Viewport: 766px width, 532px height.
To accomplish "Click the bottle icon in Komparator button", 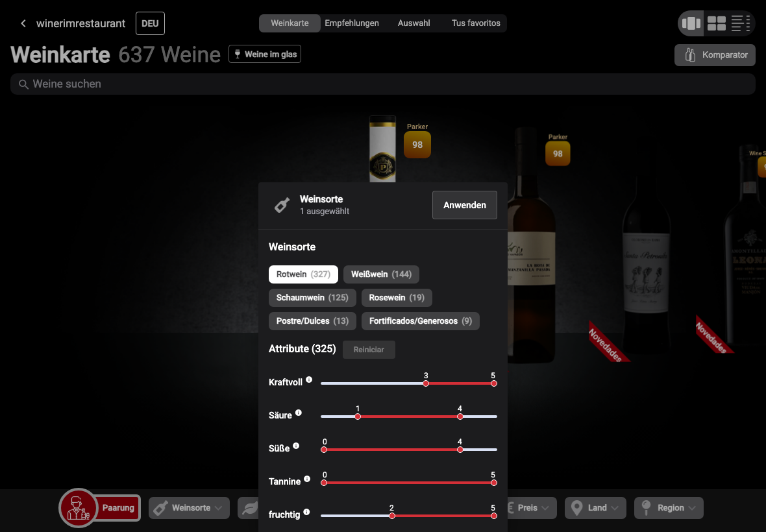I will tap(690, 55).
